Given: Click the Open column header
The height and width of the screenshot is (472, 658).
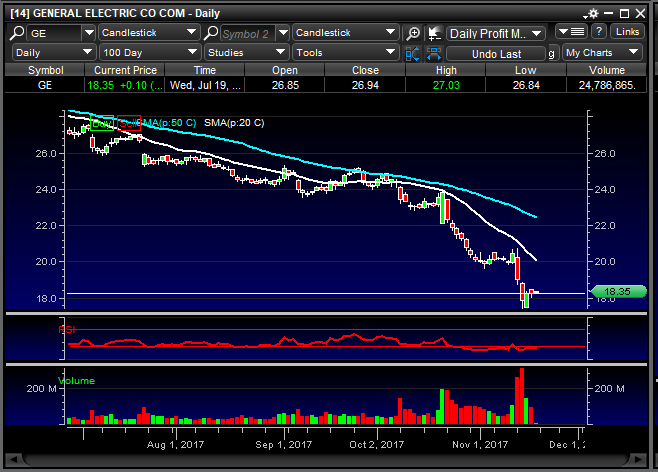Looking at the screenshot, I should point(285,70).
